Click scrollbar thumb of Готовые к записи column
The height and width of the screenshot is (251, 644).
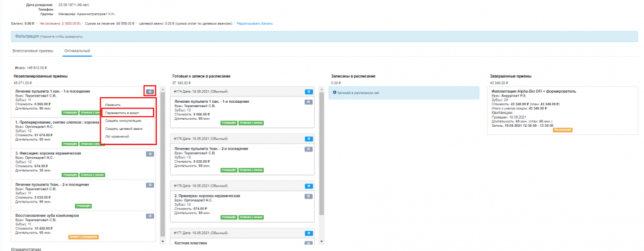(x=321, y=153)
